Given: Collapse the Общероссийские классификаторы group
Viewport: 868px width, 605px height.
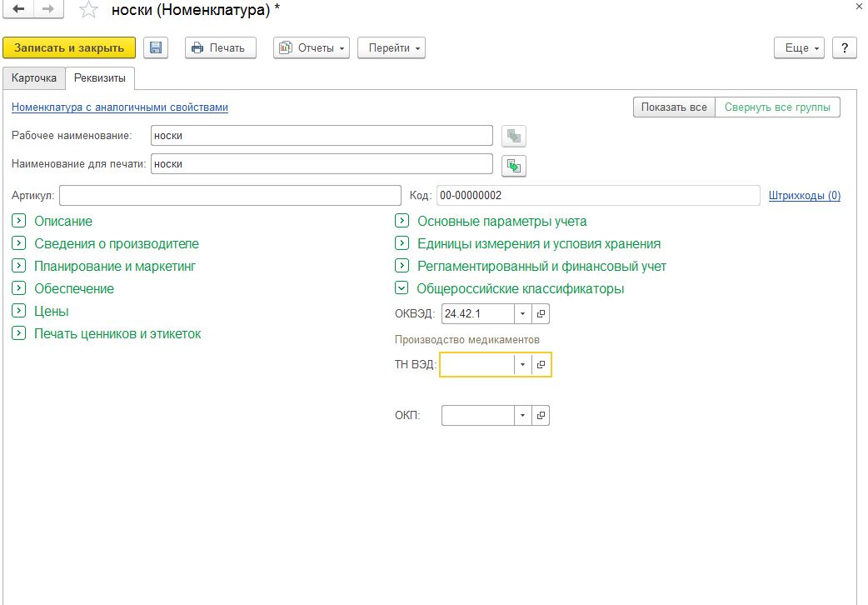Looking at the screenshot, I should (402, 289).
